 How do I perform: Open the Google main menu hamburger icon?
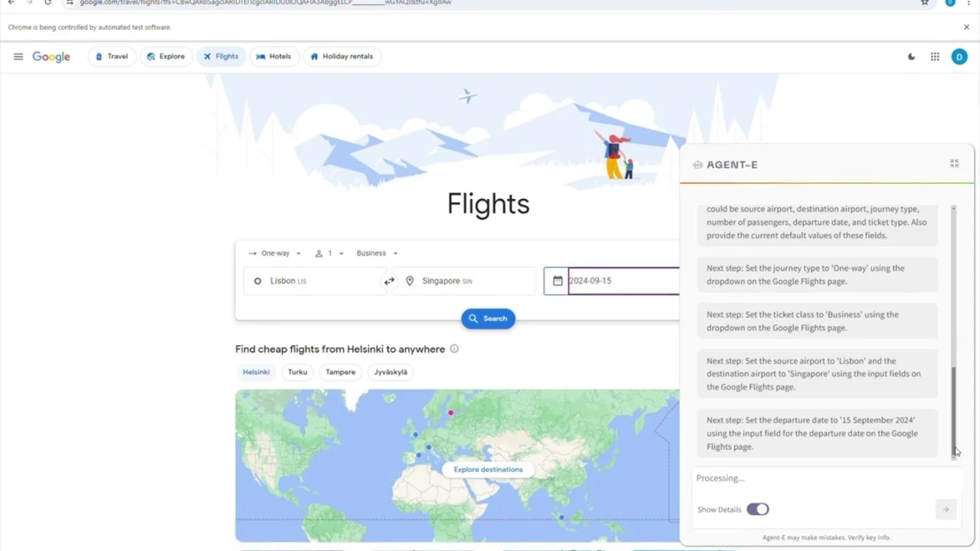pyautogui.click(x=18, y=57)
